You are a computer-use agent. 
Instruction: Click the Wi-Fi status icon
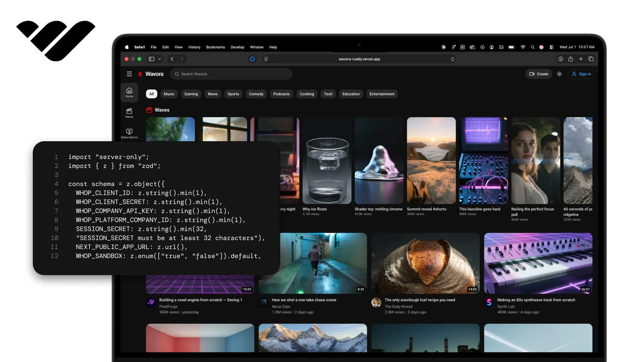pos(523,47)
